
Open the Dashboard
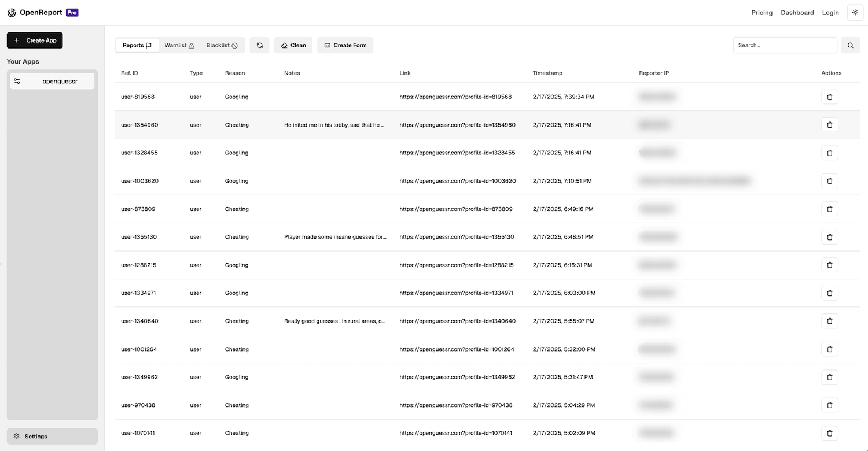click(x=797, y=12)
